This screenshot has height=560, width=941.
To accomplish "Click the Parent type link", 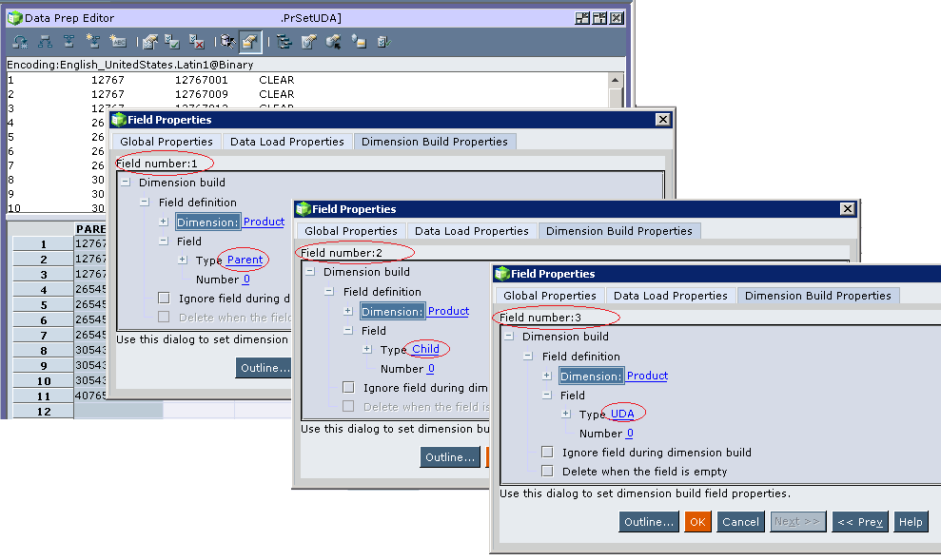I will 245,260.
